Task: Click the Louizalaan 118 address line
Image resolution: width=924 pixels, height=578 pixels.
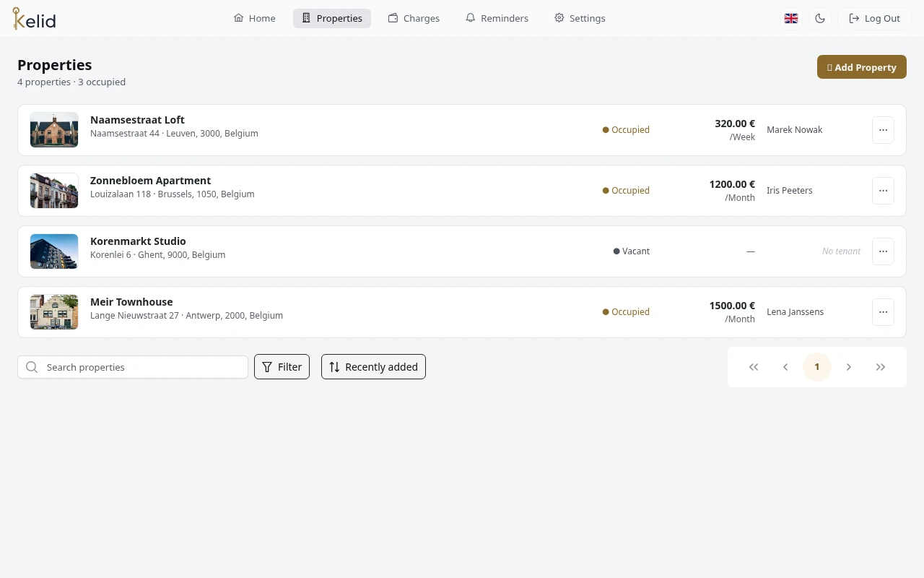Action: coord(172,194)
